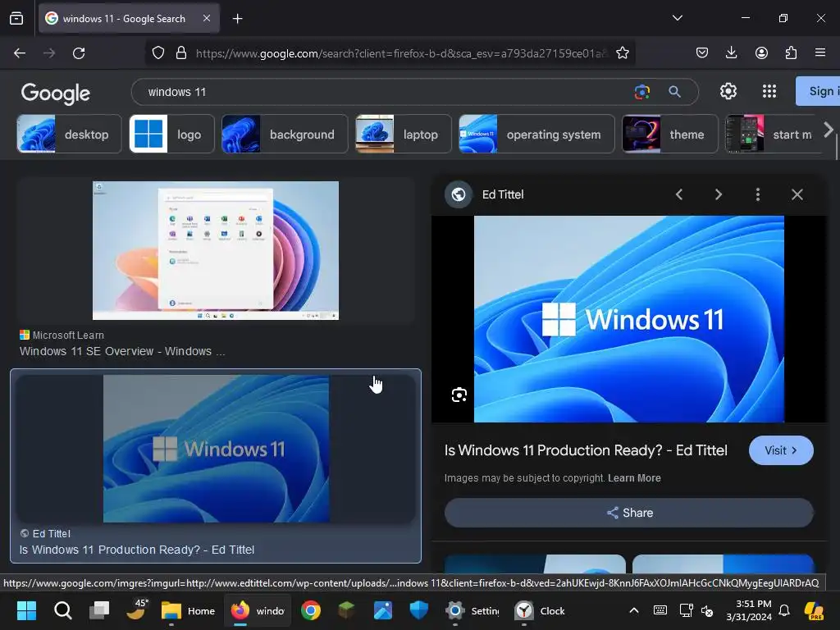This screenshot has height=630, width=840.
Task: Filter images by theme chip
Action: point(669,134)
